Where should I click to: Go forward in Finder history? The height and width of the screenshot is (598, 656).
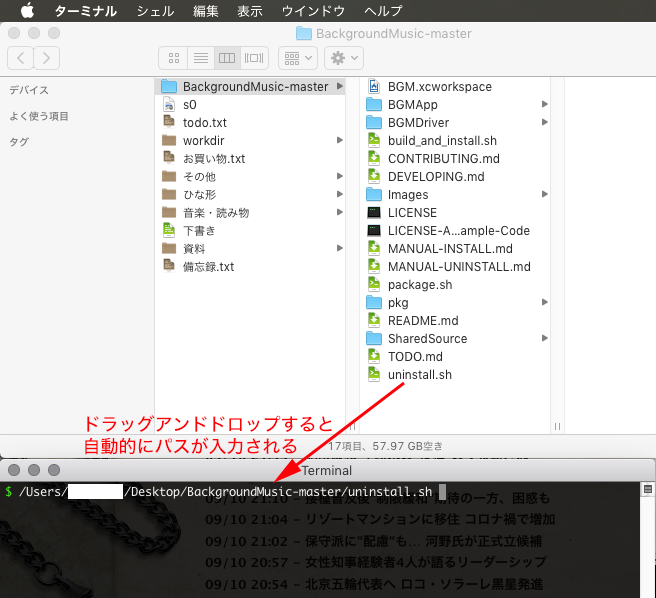coord(46,58)
